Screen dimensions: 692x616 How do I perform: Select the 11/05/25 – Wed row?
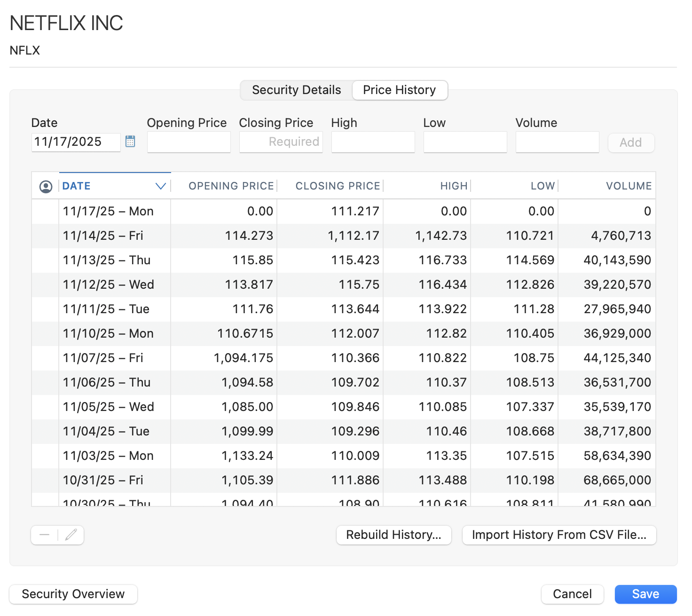point(344,407)
